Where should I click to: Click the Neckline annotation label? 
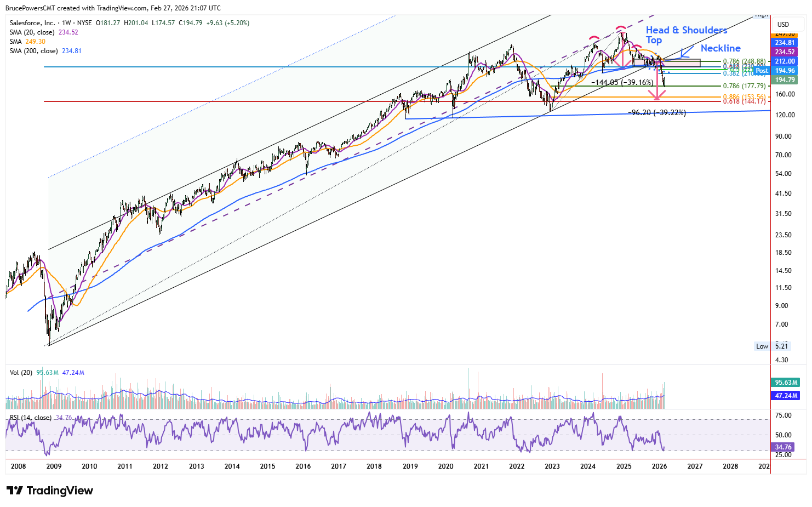coord(720,48)
